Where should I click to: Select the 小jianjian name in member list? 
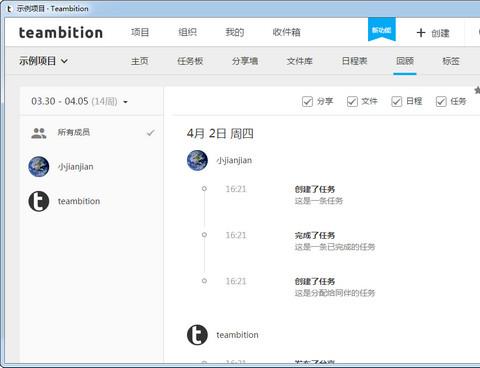[x=76, y=167]
